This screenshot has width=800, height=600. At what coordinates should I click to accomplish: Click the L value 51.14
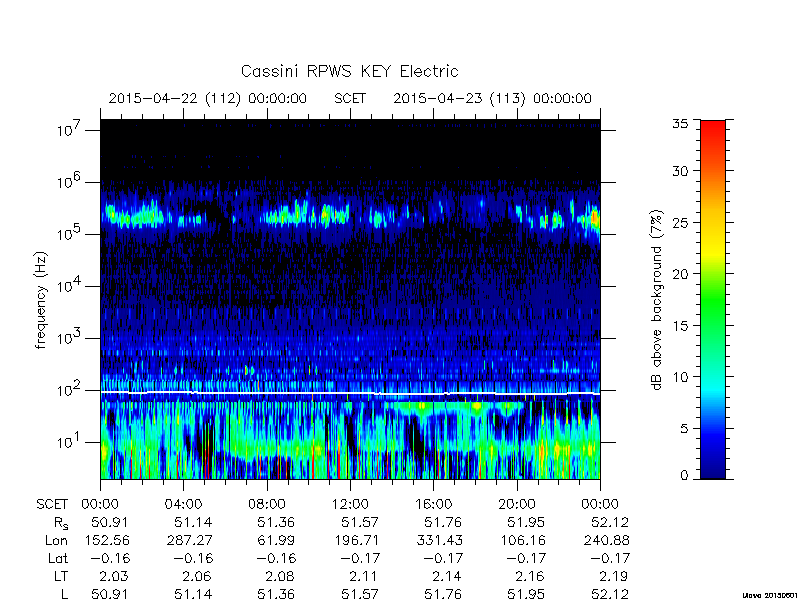193,594
